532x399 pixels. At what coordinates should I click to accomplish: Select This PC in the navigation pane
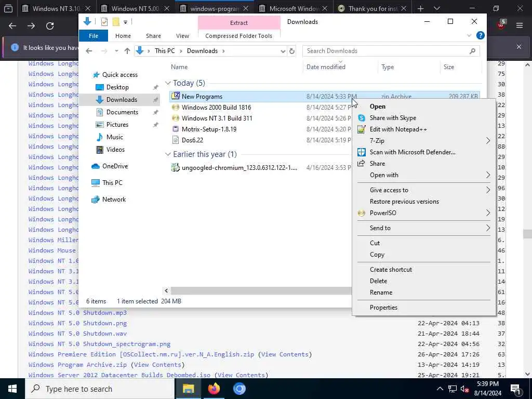pos(112,182)
